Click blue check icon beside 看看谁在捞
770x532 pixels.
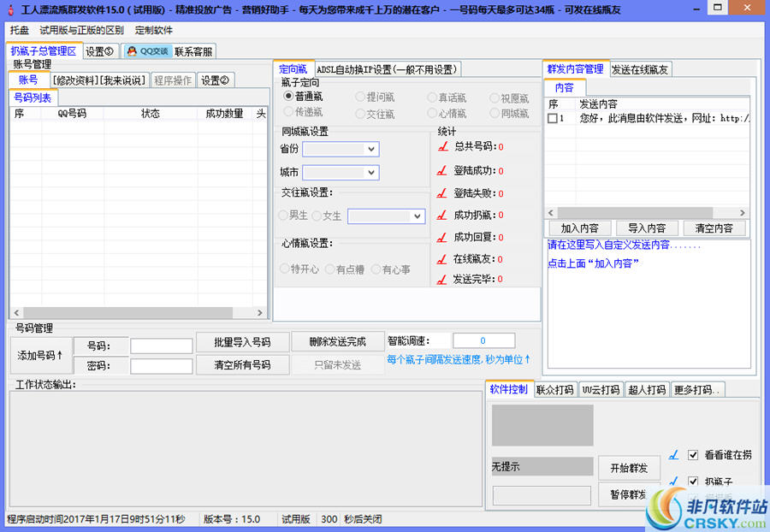674,455
